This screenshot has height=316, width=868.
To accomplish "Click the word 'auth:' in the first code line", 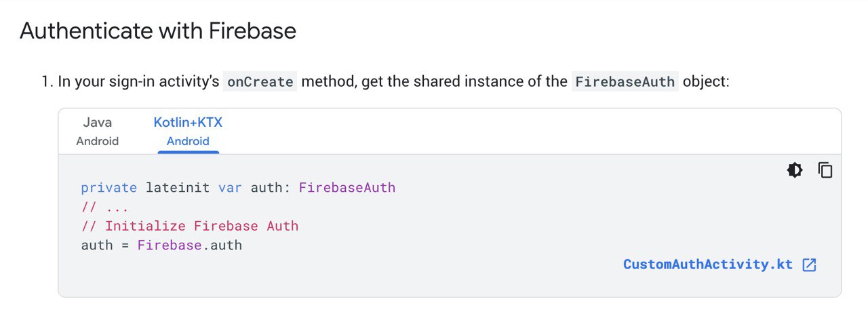I will pos(271,187).
